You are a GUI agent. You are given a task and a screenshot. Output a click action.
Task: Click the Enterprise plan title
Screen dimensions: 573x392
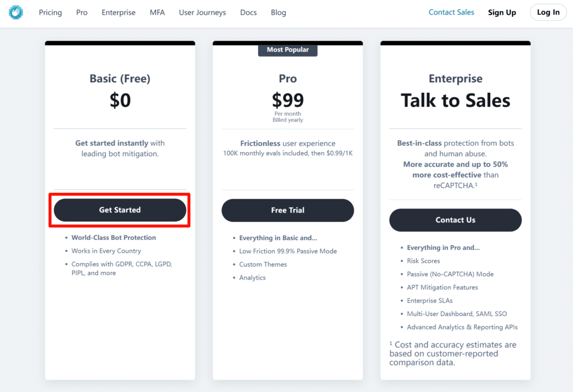(455, 79)
